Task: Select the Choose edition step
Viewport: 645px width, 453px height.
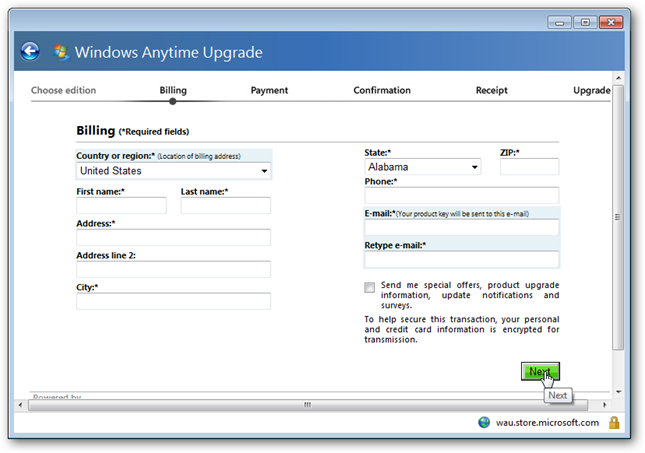Action: coord(63,90)
